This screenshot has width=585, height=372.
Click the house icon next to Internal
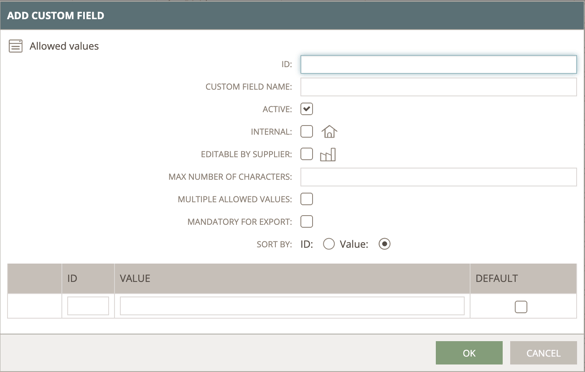tap(329, 132)
